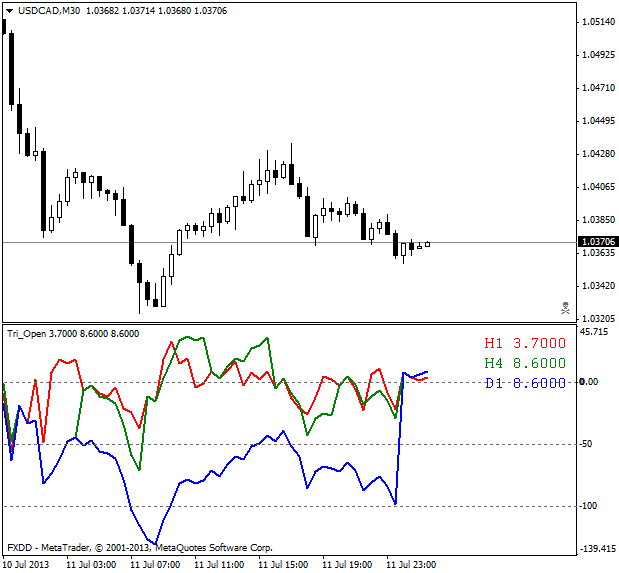Screen dimensions: 619x573
Task: Select the 11 Jul 23:00 time axis label
Action: pos(411,565)
